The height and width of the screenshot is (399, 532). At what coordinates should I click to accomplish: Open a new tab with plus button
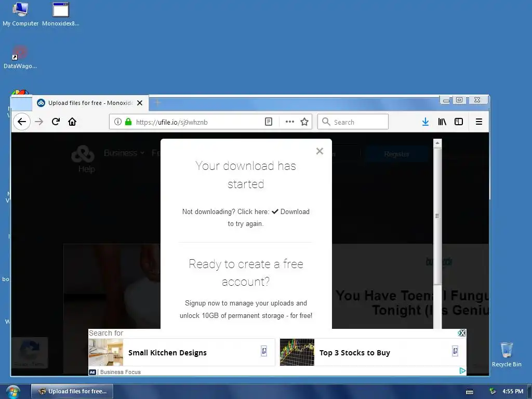(x=157, y=102)
